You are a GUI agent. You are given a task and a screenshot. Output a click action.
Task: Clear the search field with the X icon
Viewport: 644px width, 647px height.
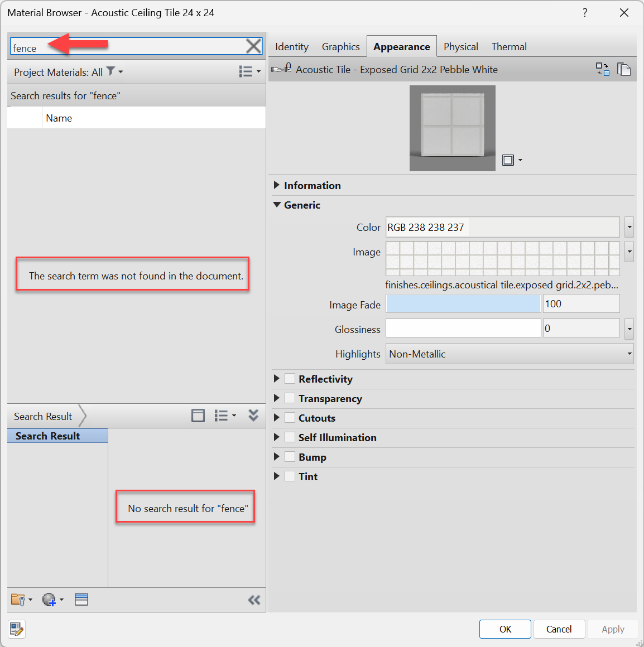253,46
